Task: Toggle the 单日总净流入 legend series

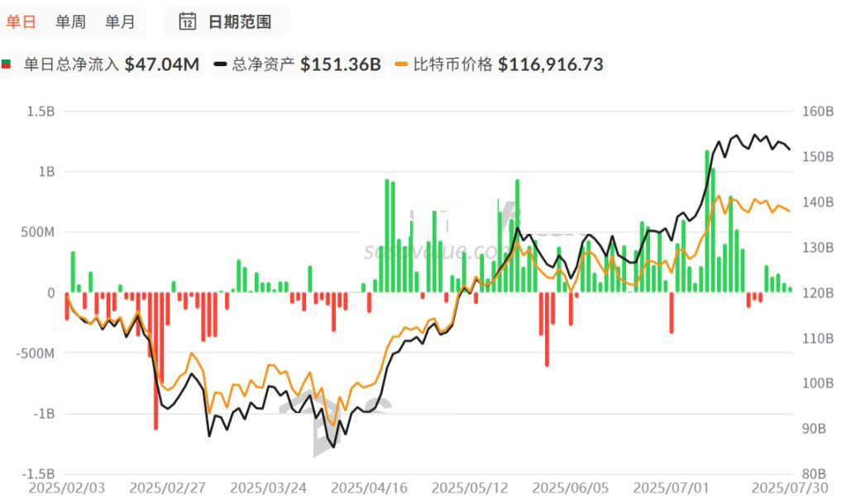Action: (x=101, y=64)
